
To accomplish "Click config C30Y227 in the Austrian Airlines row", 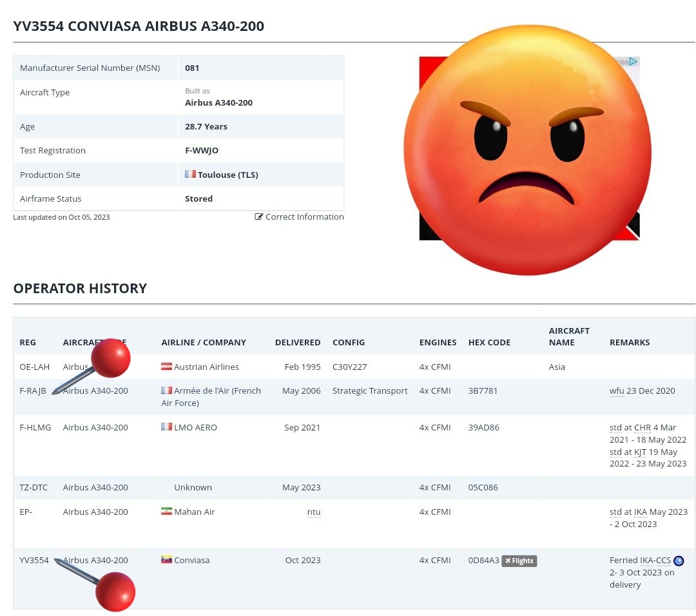I will (349, 367).
